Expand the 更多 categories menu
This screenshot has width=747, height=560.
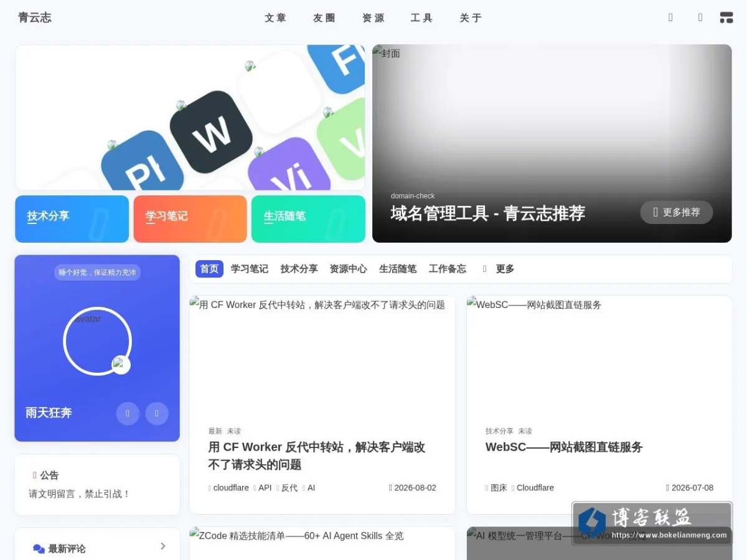pos(505,269)
